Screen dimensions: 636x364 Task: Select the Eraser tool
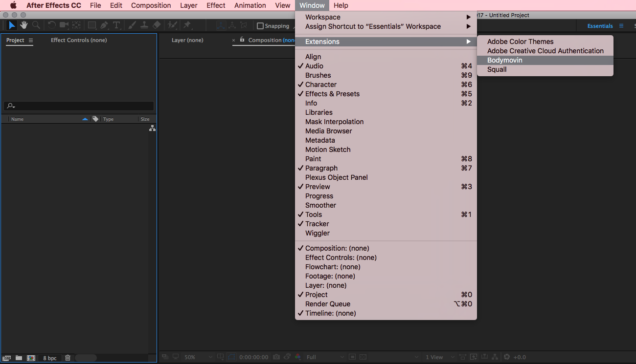[x=157, y=25]
